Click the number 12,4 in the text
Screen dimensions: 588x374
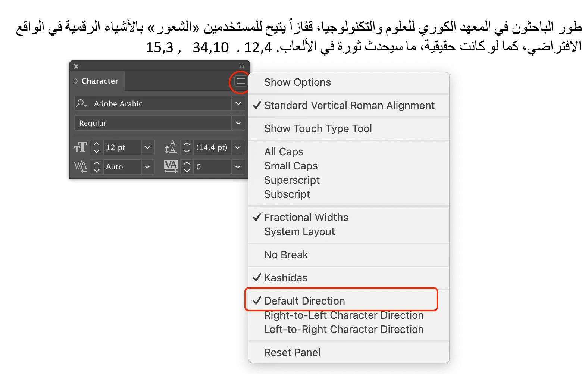coord(258,47)
